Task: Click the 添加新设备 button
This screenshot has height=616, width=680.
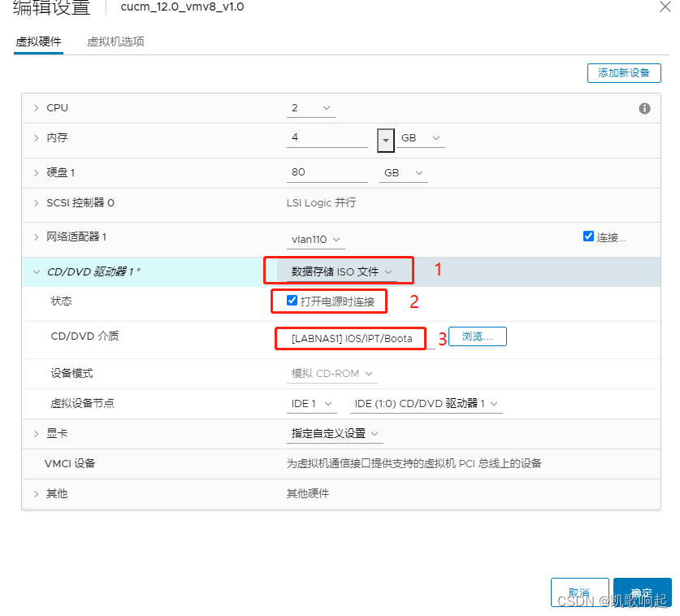Action: [x=624, y=72]
